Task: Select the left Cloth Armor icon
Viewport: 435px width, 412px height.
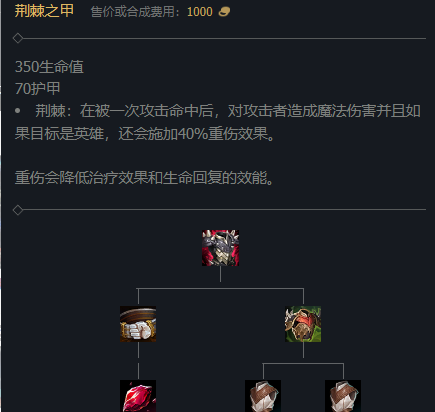Action: [263, 396]
